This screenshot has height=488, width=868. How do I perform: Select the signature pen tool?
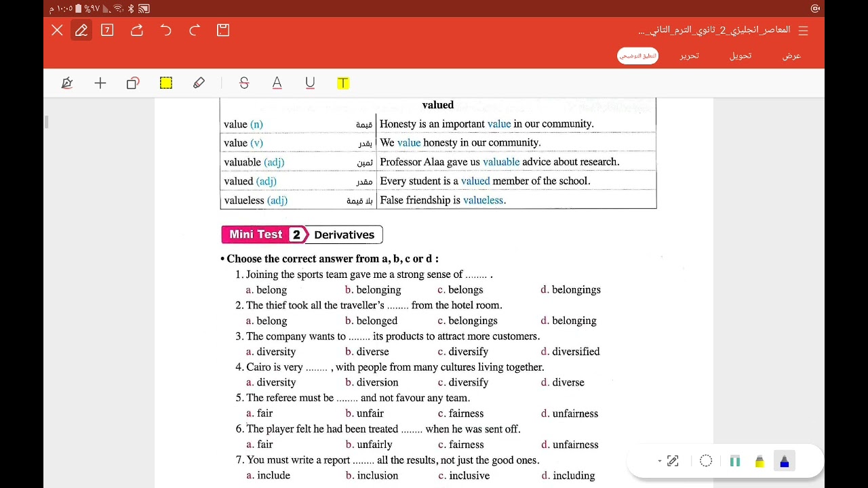66,83
